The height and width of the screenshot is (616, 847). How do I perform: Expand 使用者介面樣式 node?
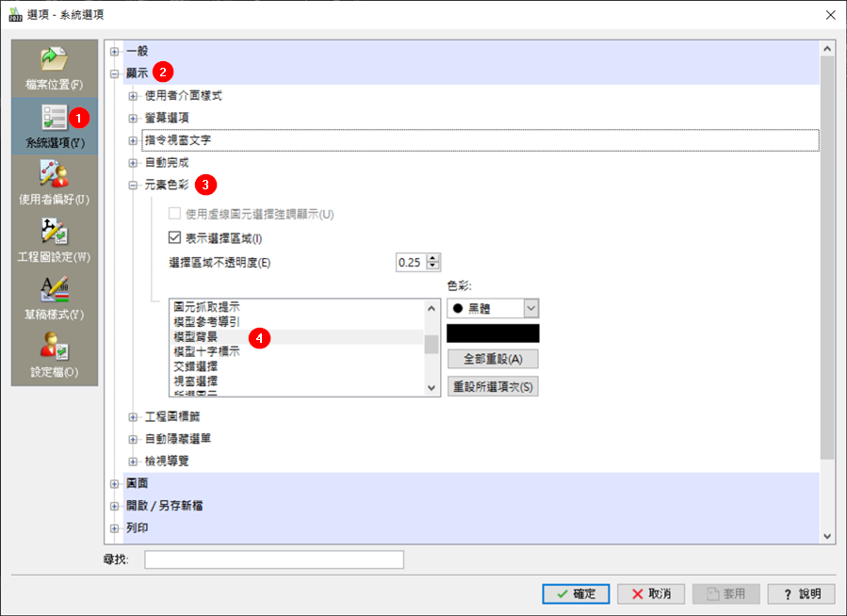click(133, 97)
